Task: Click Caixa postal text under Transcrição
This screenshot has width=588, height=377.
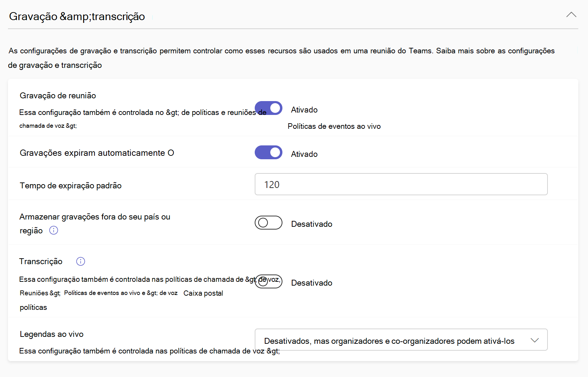Action: [x=203, y=293]
